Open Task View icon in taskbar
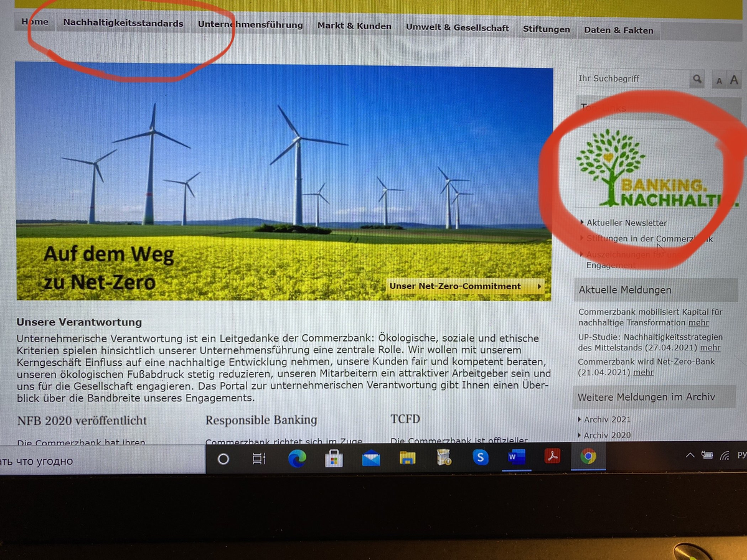This screenshot has width=747, height=560. 258,459
